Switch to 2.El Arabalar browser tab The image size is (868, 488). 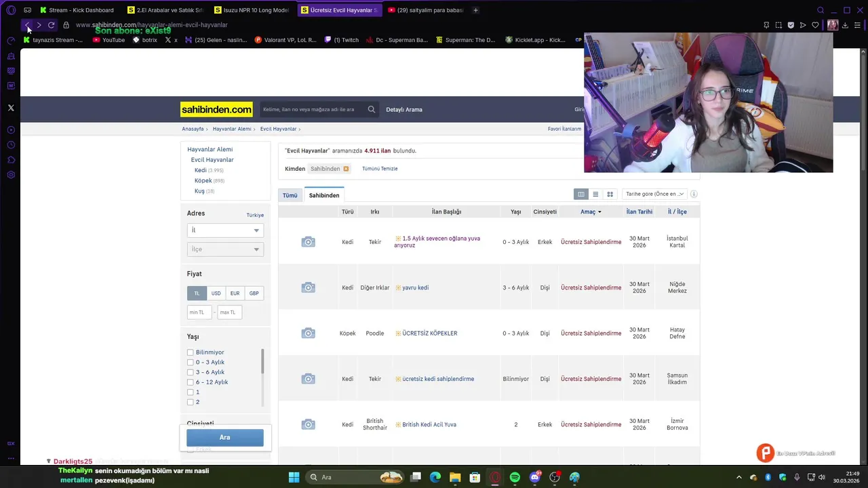pyautogui.click(x=165, y=10)
